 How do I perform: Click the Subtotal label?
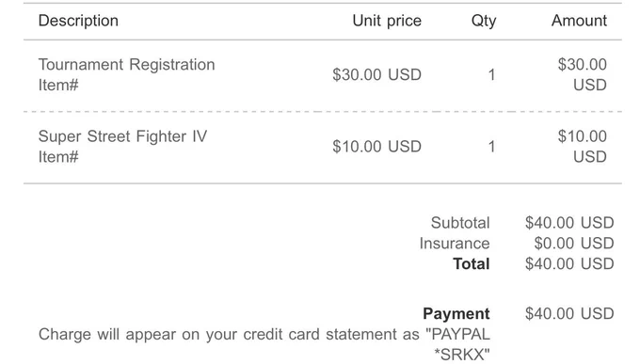tap(460, 223)
